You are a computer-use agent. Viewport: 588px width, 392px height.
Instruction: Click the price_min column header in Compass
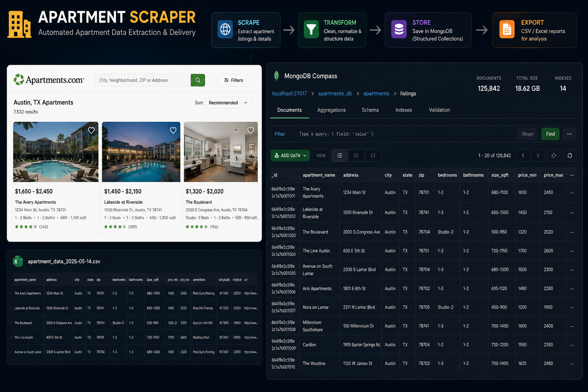[527, 175]
